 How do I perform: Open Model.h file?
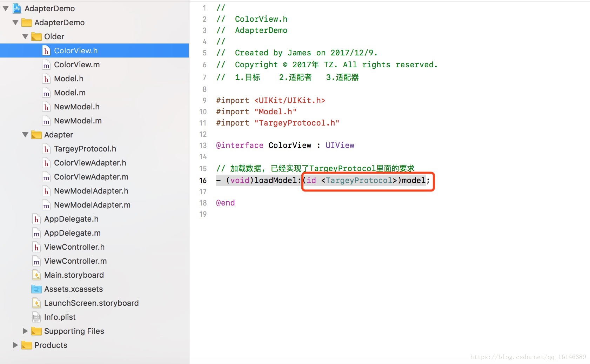[69, 79]
